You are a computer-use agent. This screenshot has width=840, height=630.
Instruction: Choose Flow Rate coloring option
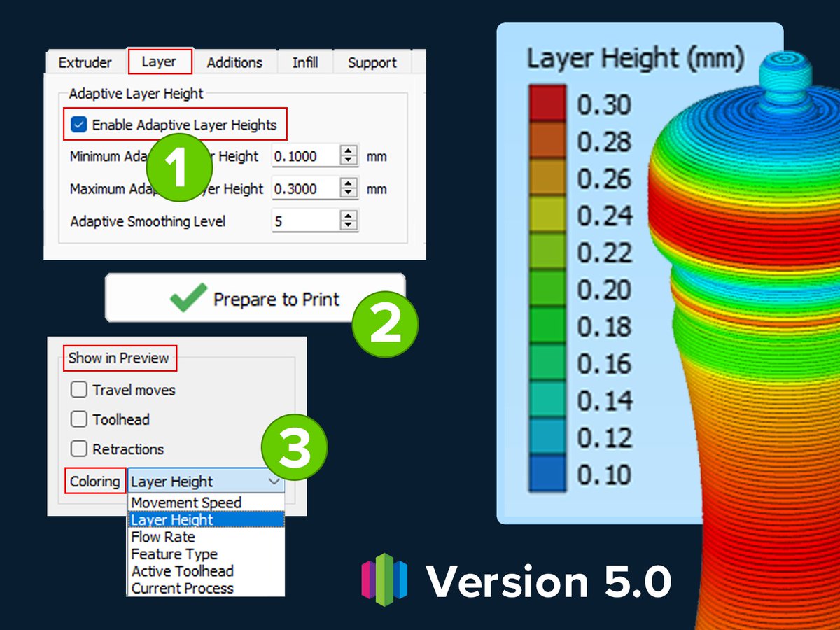tap(206, 537)
